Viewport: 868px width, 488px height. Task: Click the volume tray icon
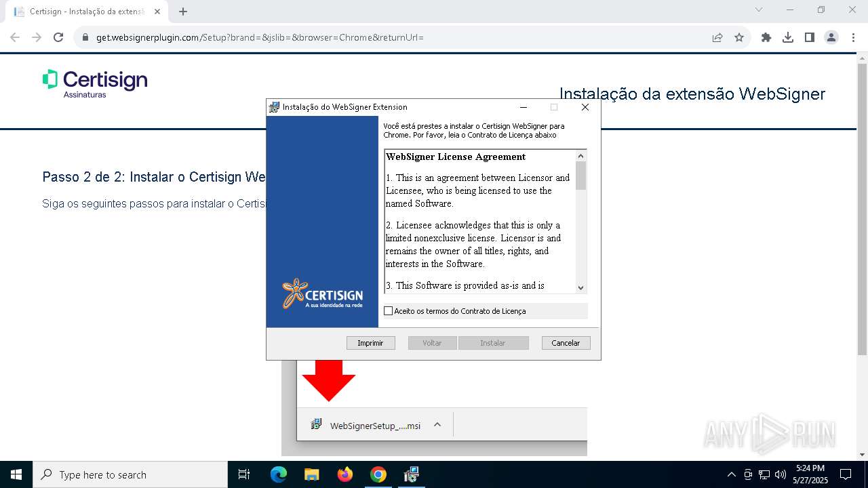coord(780,474)
